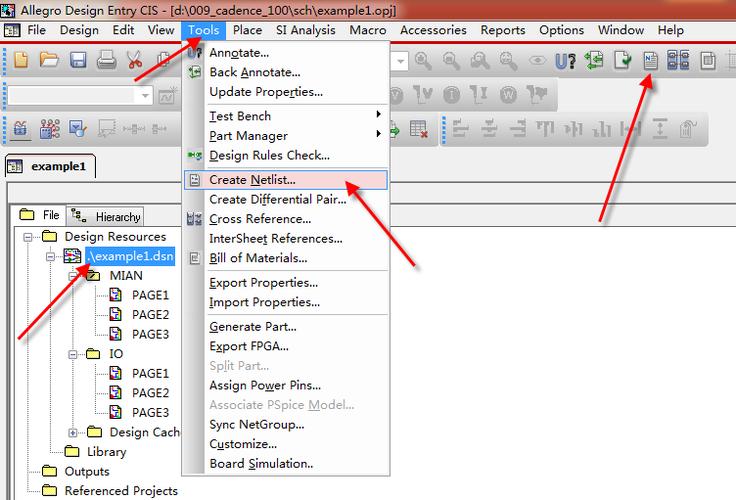Screen dimensions: 736x500
Task: Click the circled W power marker icon
Action: 508,95
